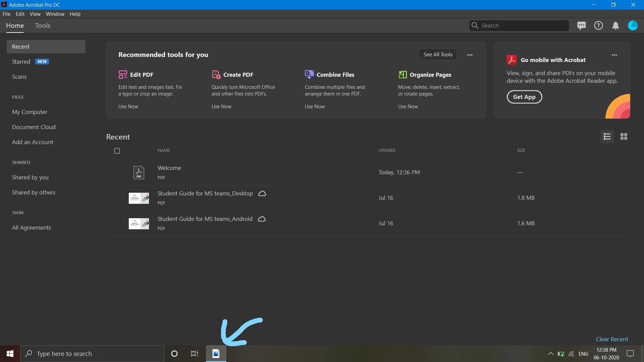Open the Go mobile card options ellipsis
Viewport: 644px width, 362px height.
(614, 55)
